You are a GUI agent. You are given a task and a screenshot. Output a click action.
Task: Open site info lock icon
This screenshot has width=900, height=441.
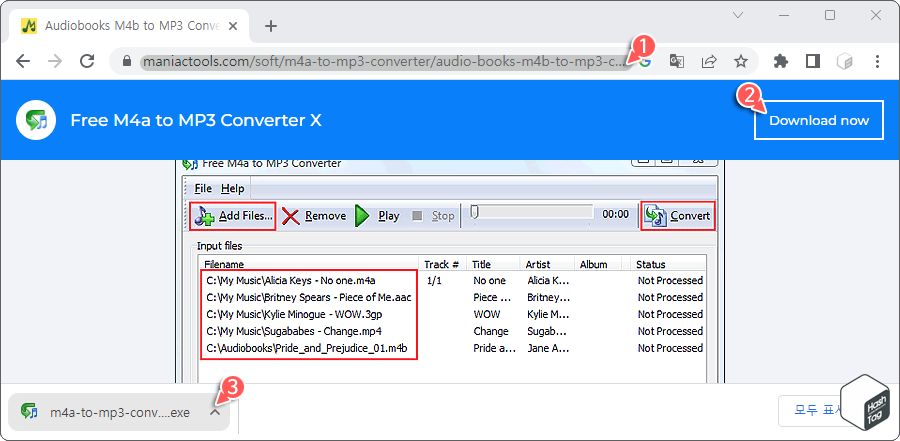click(127, 61)
